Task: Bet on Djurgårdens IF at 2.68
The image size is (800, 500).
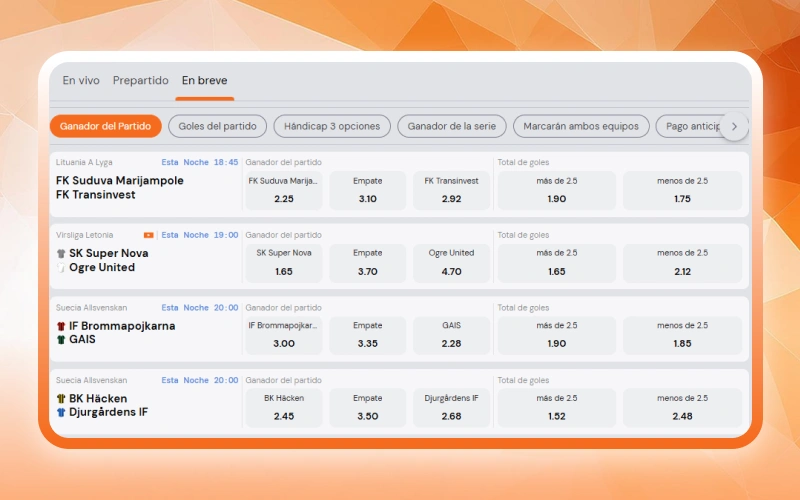Action: tap(452, 408)
